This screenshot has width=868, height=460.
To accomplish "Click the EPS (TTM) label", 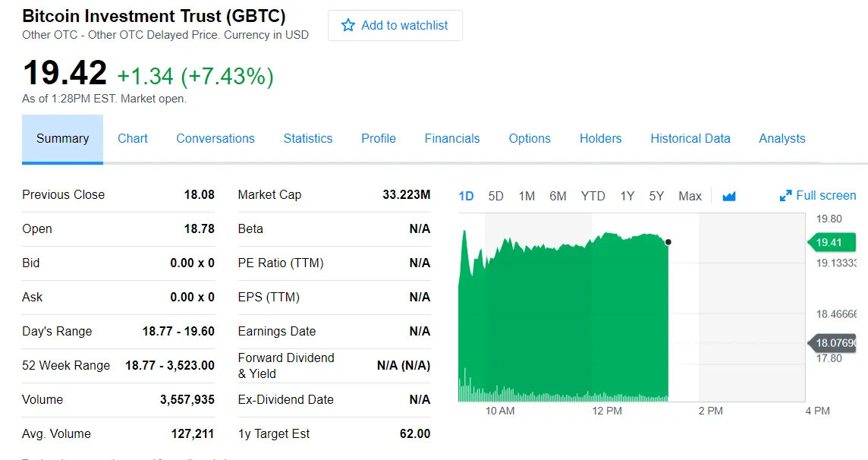I will (x=269, y=298).
